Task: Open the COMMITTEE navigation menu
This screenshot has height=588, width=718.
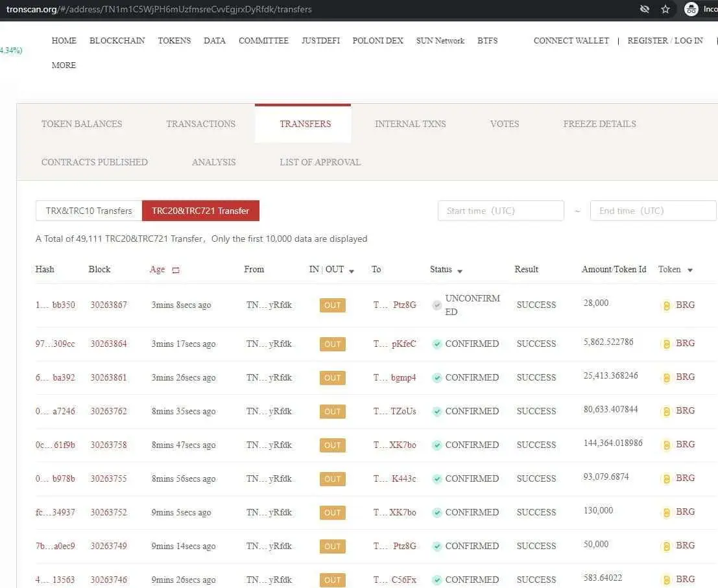Action: pyautogui.click(x=264, y=40)
